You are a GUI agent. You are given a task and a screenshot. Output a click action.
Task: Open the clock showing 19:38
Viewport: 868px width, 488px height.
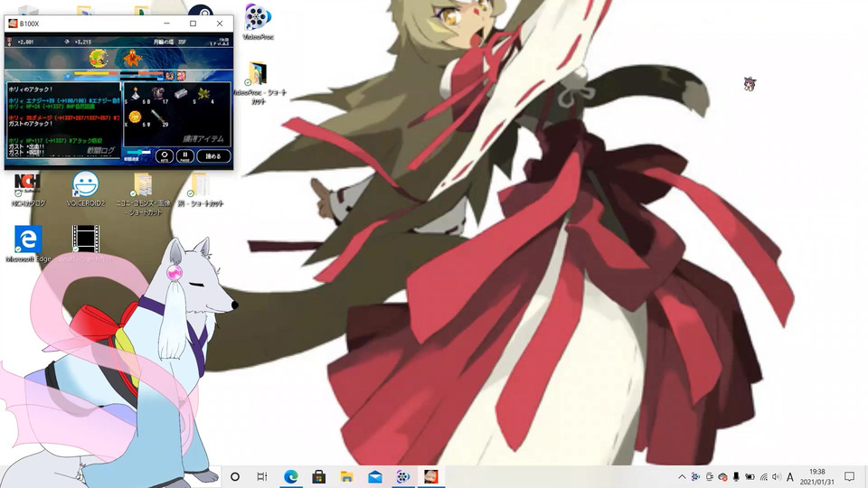point(817,472)
